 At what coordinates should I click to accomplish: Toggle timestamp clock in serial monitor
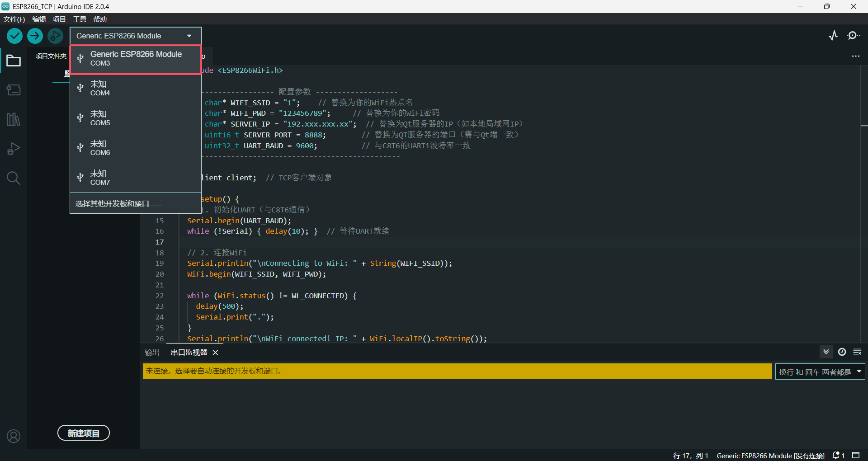point(842,352)
